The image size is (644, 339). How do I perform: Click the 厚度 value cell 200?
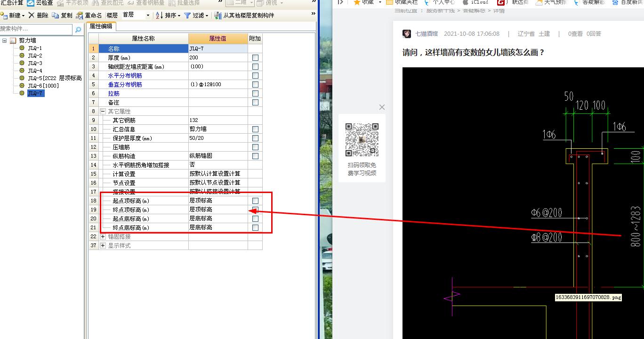click(x=218, y=57)
